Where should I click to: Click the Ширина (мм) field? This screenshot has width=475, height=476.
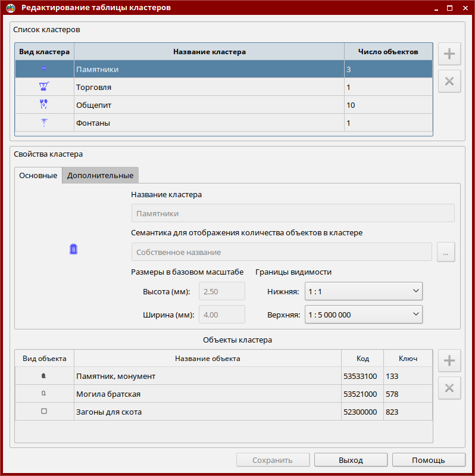[222, 315]
